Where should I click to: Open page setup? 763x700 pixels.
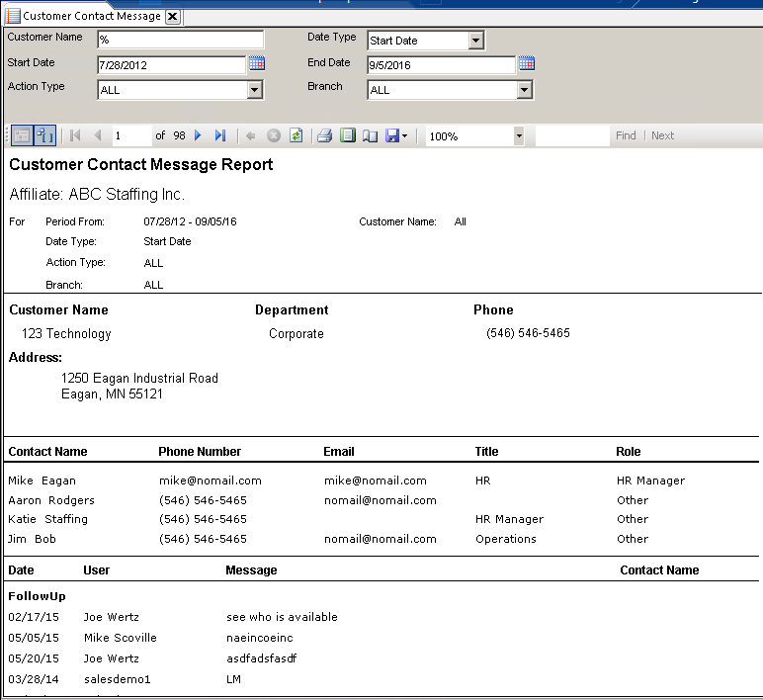pyautogui.click(x=370, y=135)
